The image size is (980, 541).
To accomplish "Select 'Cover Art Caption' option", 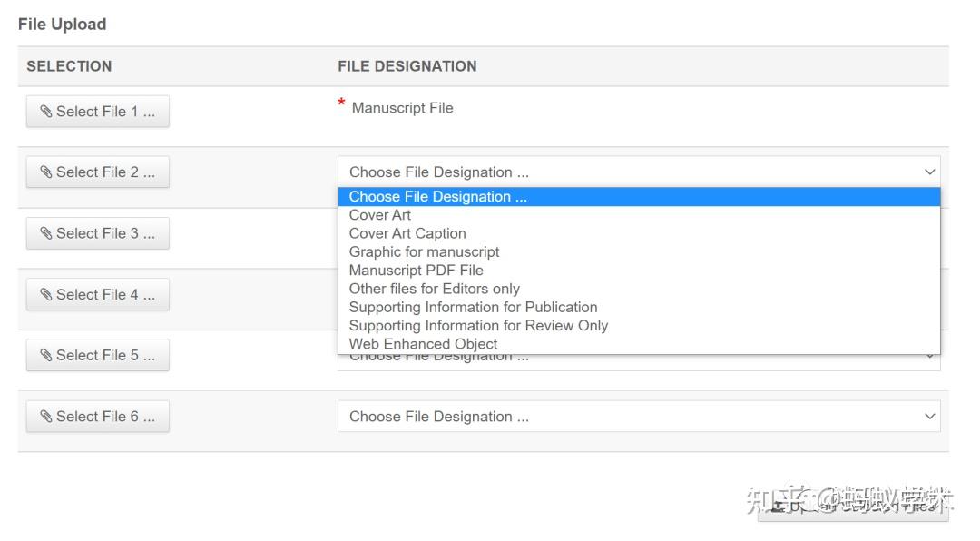I will [x=407, y=233].
